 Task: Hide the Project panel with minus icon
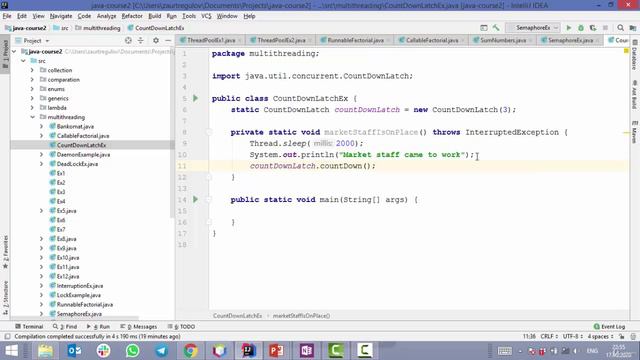pyautogui.click(x=168, y=40)
